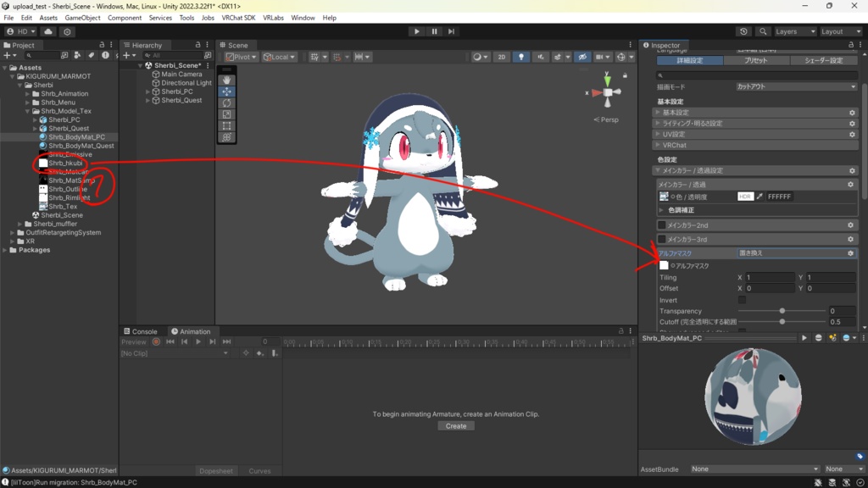Click the アルファマスク texture slot
Screen dimensions: 868x488
(x=664, y=265)
